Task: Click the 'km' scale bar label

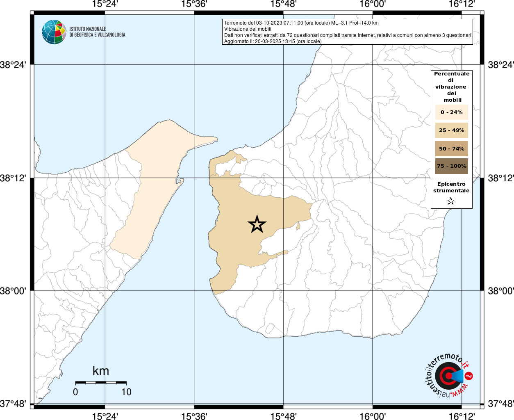Action: [101, 371]
